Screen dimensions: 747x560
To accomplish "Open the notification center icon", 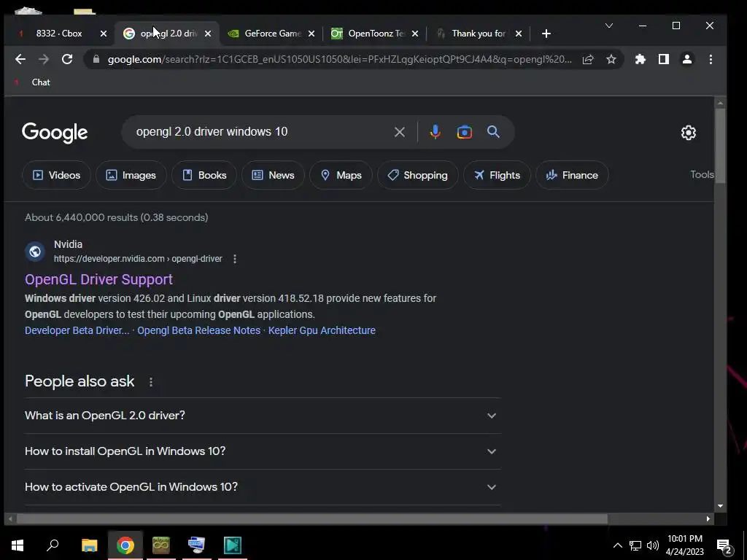I will 724,547.
